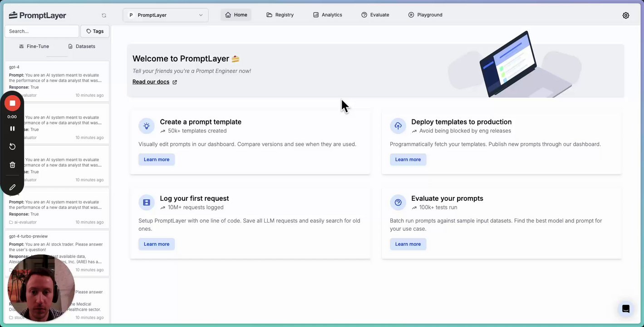Stop the screen recording
Image resolution: width=644 pixels, height=327 pixels.
[12, 104]
